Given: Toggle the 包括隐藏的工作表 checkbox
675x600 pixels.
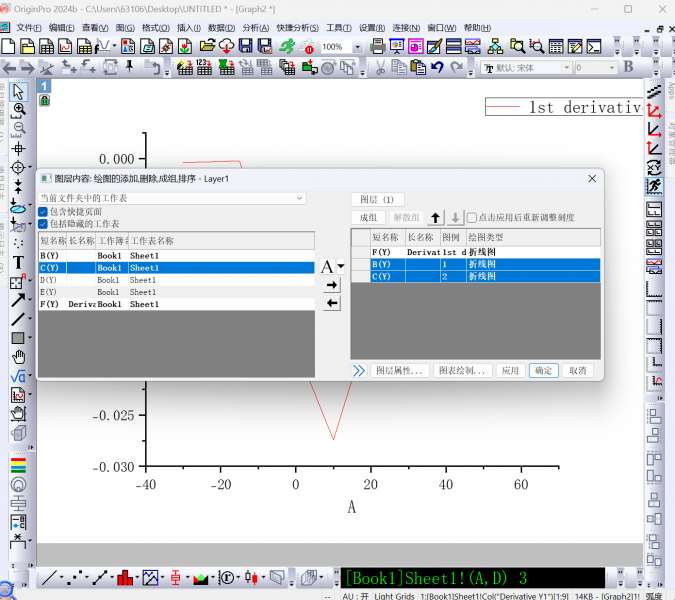Looking at the screenshot, I should coord(43,224).
